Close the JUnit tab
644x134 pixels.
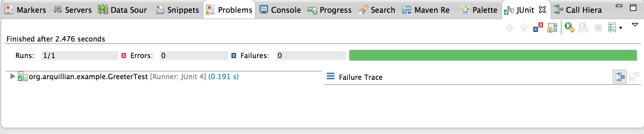(x=542, y=10)
